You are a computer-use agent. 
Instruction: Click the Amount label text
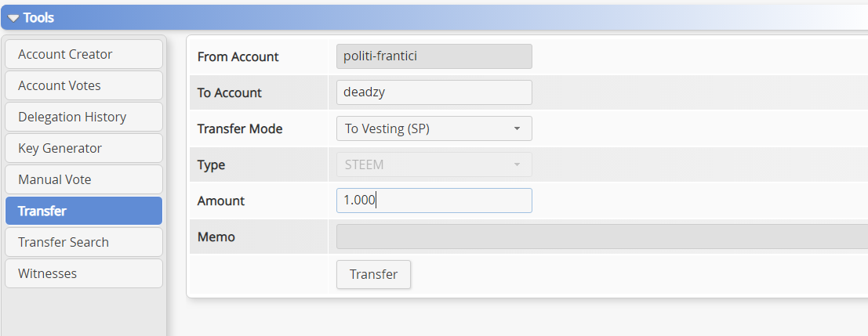coord(221,201)
